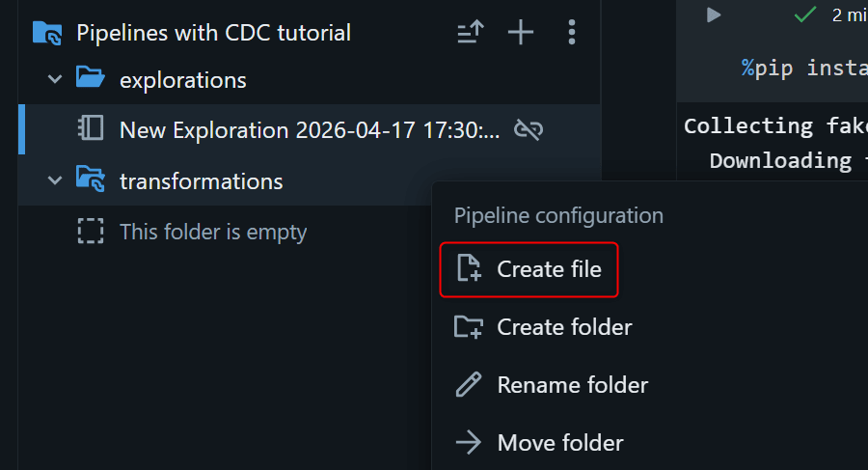Click the collapse all folders icon
Screen dimensions: 868x470
pos(470,33)
